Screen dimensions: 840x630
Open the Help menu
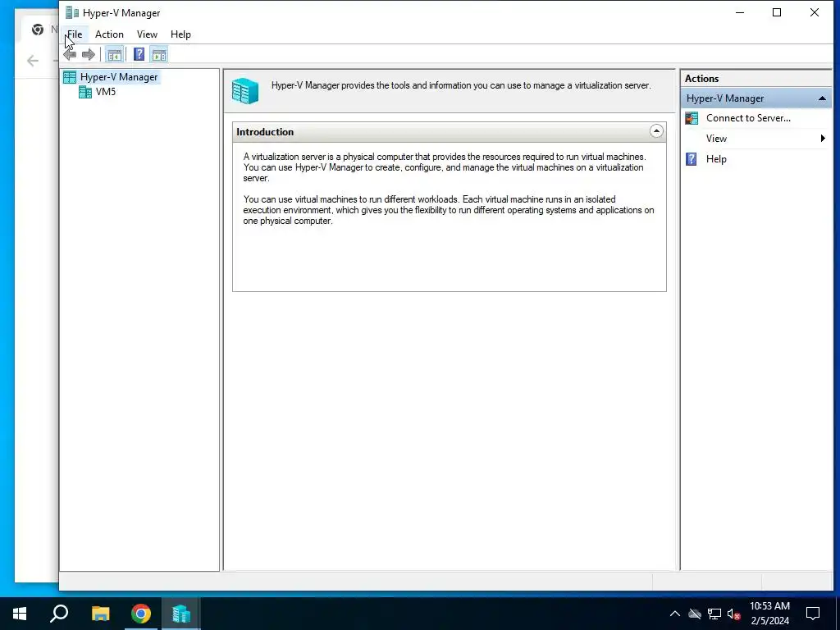pyautogui.click(x=180, y=34)
